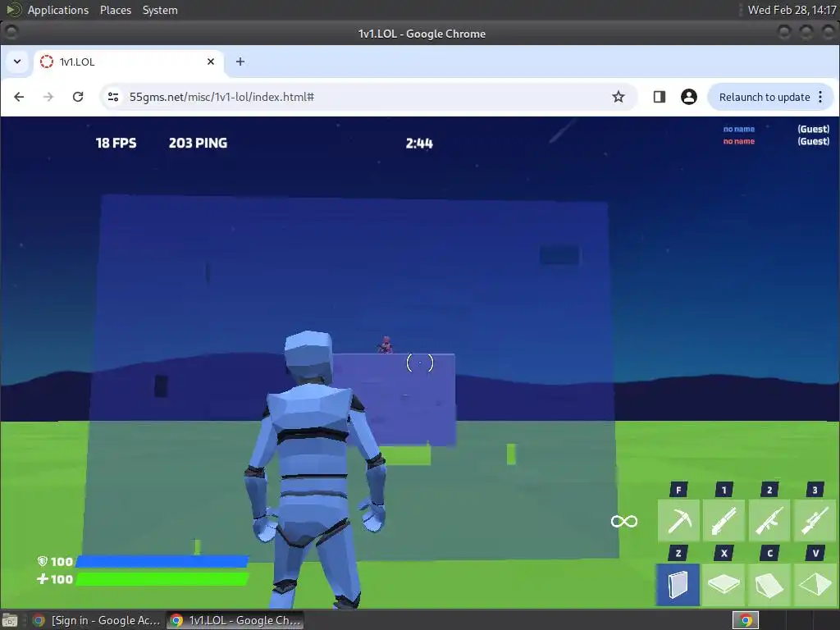Switch to 1v1.LOL Chrome taskbar window
The image size is (840, 630).
[x=235, y=620]
